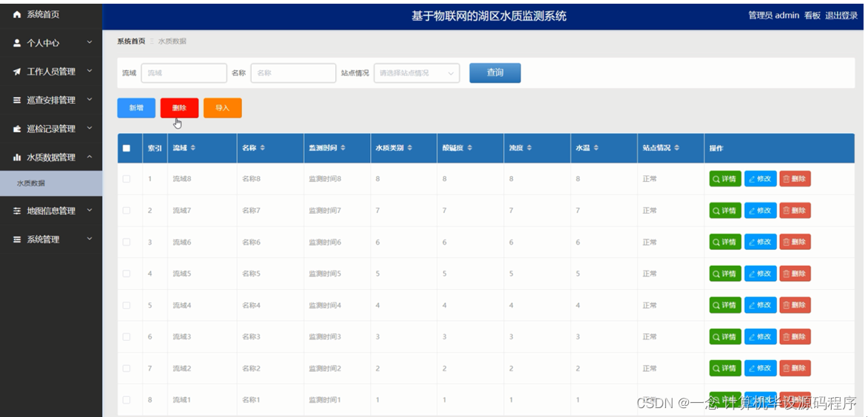
Task: Click row 流域2 red 删除 button
Action: (x=795, y=368)
